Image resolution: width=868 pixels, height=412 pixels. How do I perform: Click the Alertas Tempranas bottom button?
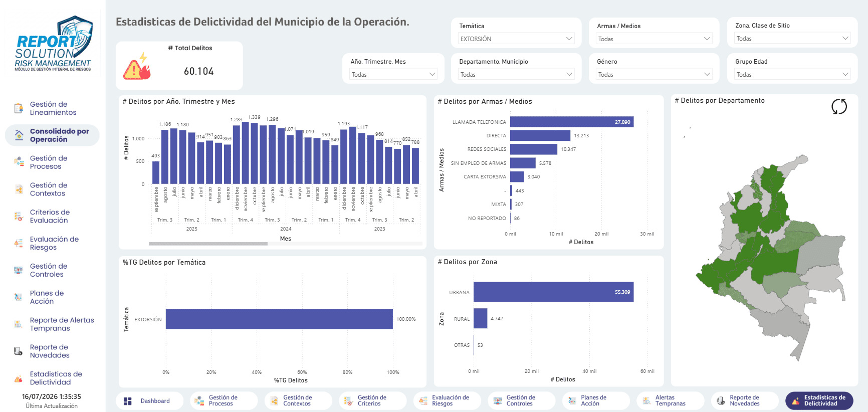click(670, 401)
